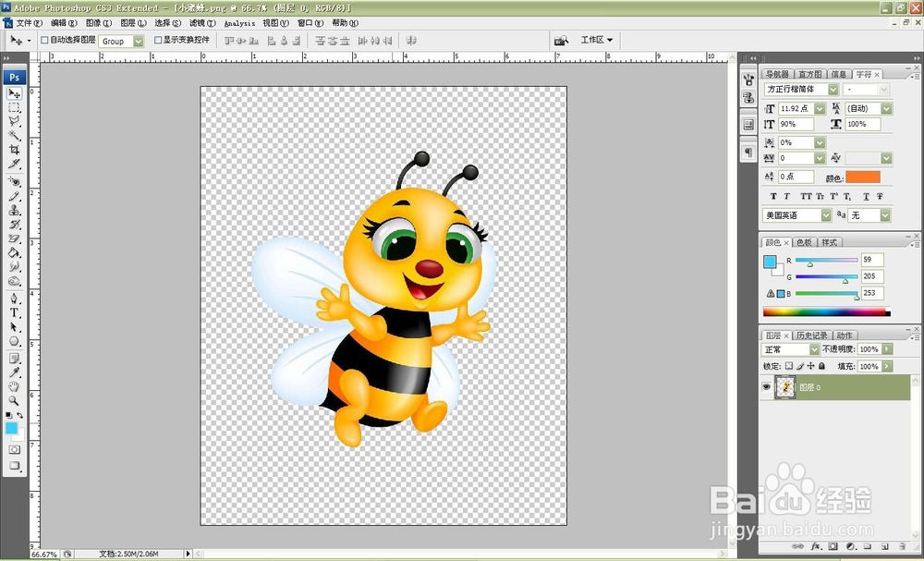Select the Eyedropper tool
Screen dimensions: 924x561
pyautogui.click(x=14, y=372)
